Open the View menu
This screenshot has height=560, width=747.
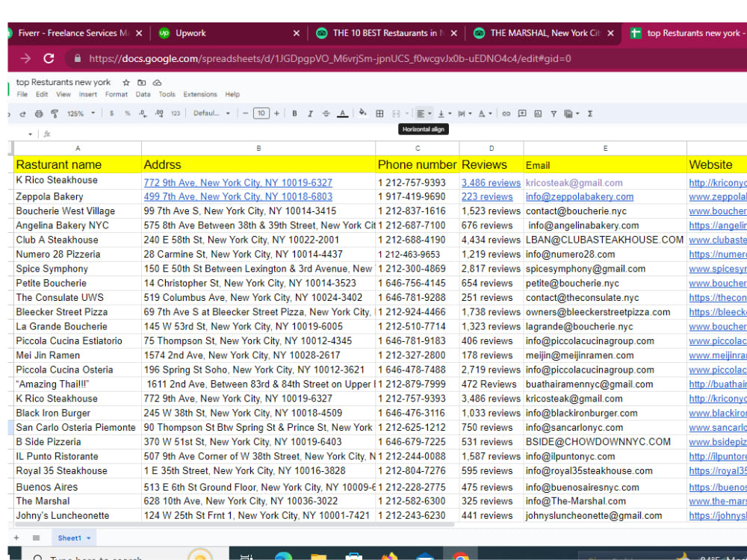[x=63, y=94]
